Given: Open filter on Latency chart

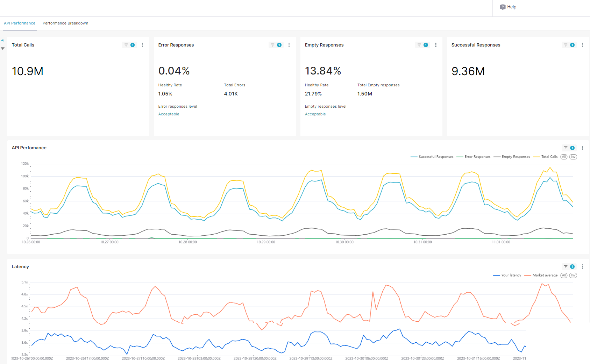Looking at the screenshot, I should point(566,267).
